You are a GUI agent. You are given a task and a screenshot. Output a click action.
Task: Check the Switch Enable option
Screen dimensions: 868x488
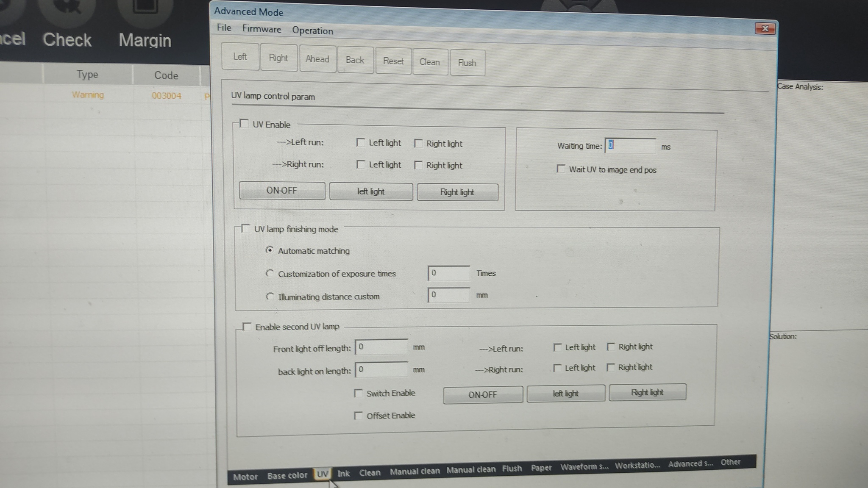(358, 393)
